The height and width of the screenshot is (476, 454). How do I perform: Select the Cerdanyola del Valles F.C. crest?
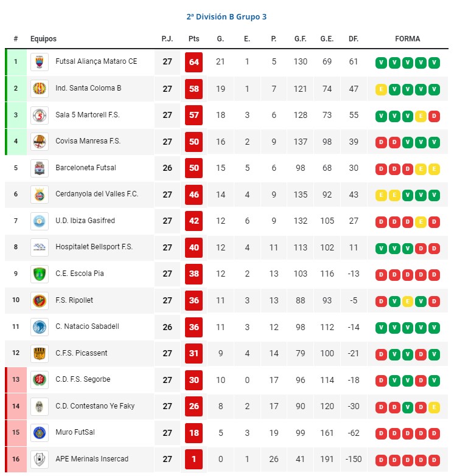click(40, 195)
